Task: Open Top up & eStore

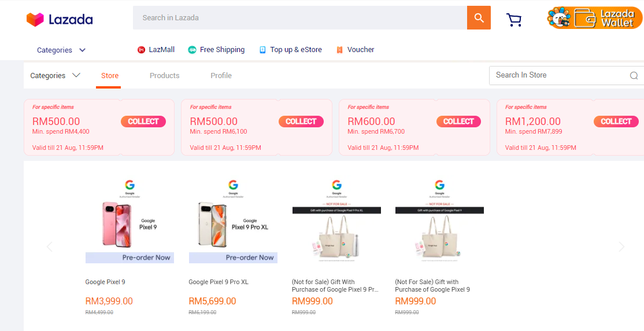Action: tap(290, 50)
